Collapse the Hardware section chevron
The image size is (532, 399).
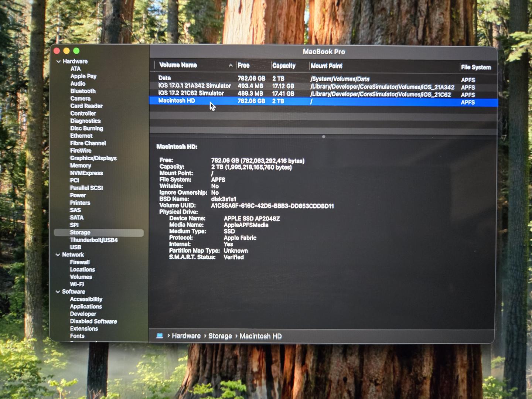pos(58,61)
